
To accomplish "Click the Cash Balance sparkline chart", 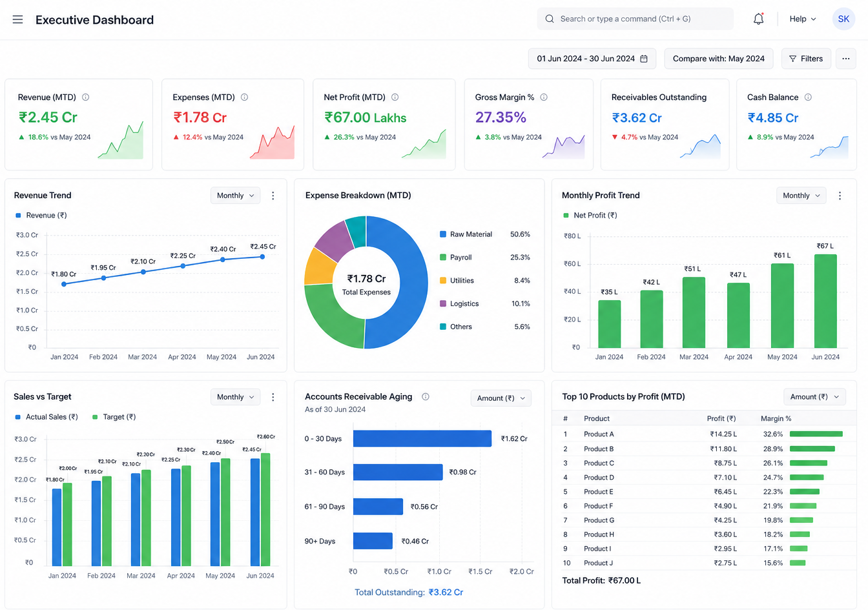I will tap(829, 147).
